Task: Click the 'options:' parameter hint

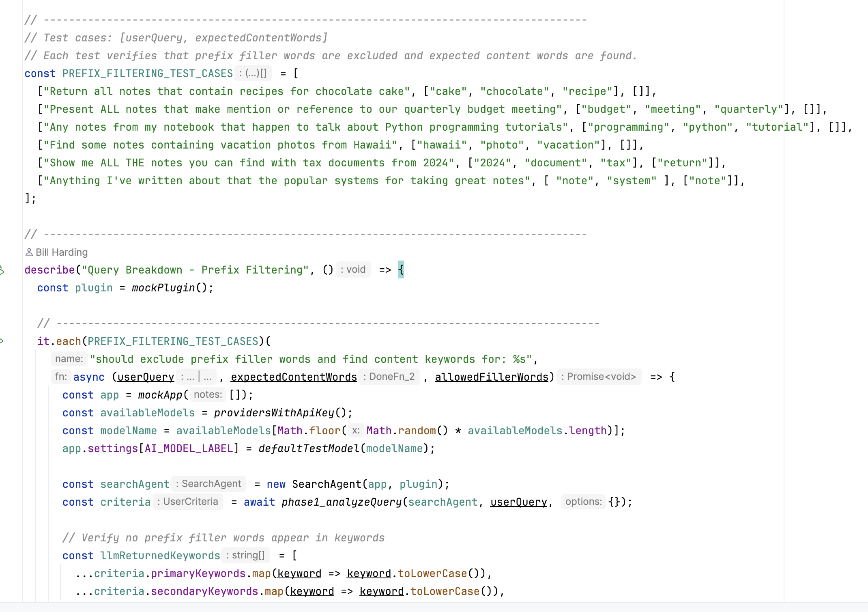Action: tap(583, 502)
